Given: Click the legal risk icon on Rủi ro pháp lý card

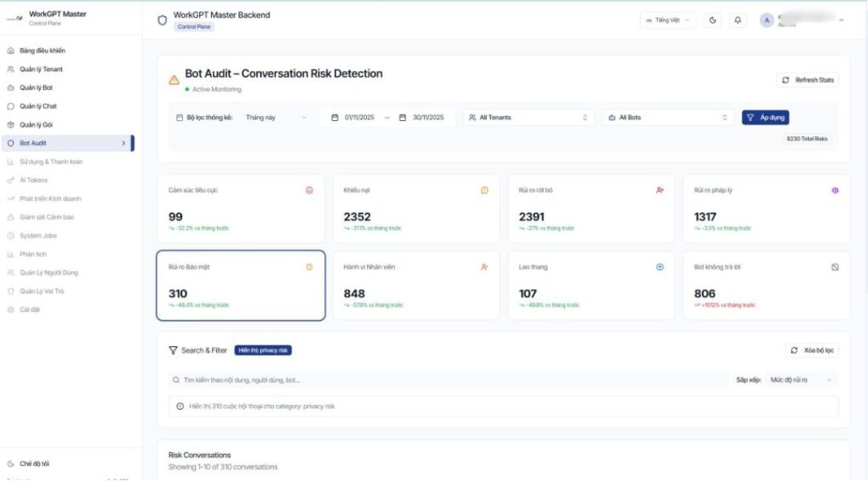Looking at the screenshot, I should click(x=834, y=190).
